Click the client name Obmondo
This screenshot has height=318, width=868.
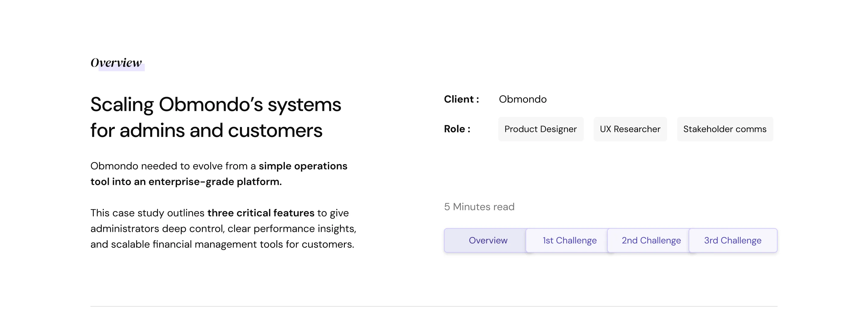[x=523, y=99]
